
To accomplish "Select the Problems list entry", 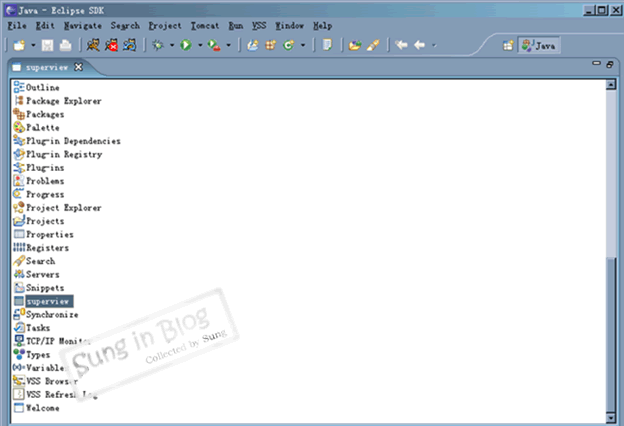I will click(39, 181).
